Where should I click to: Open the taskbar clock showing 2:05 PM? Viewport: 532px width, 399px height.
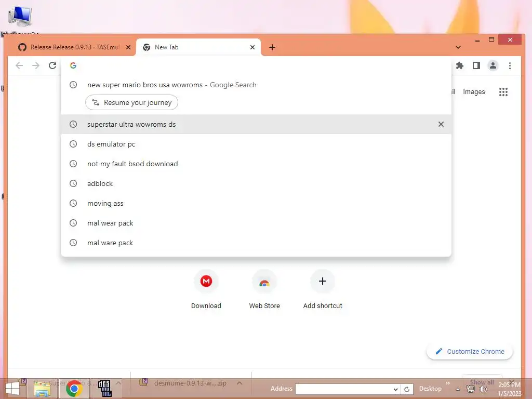click(509, 389)
